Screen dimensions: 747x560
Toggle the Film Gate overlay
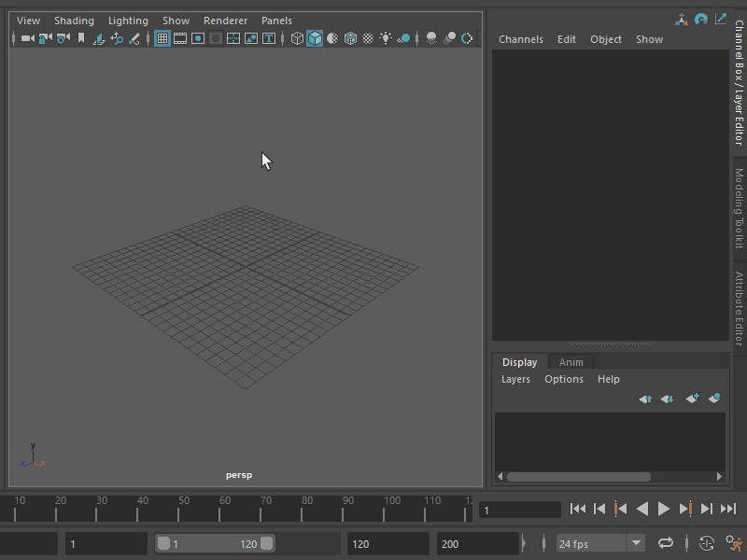coord(180,38)
